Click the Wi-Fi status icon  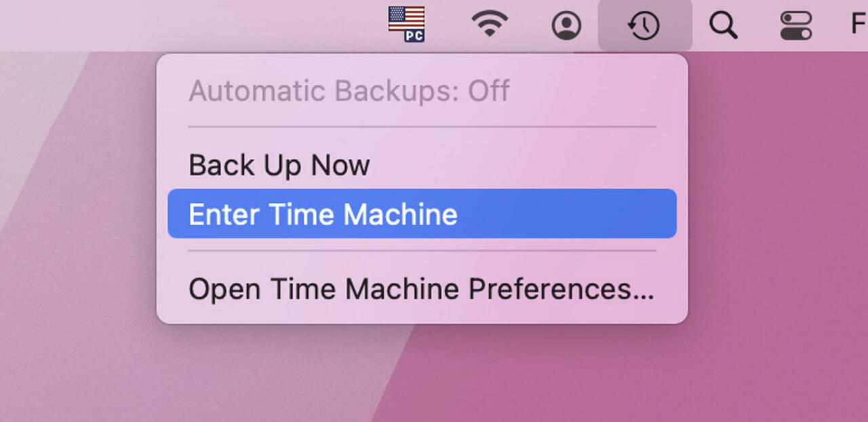pyautogui.click(x=490, y=25)
